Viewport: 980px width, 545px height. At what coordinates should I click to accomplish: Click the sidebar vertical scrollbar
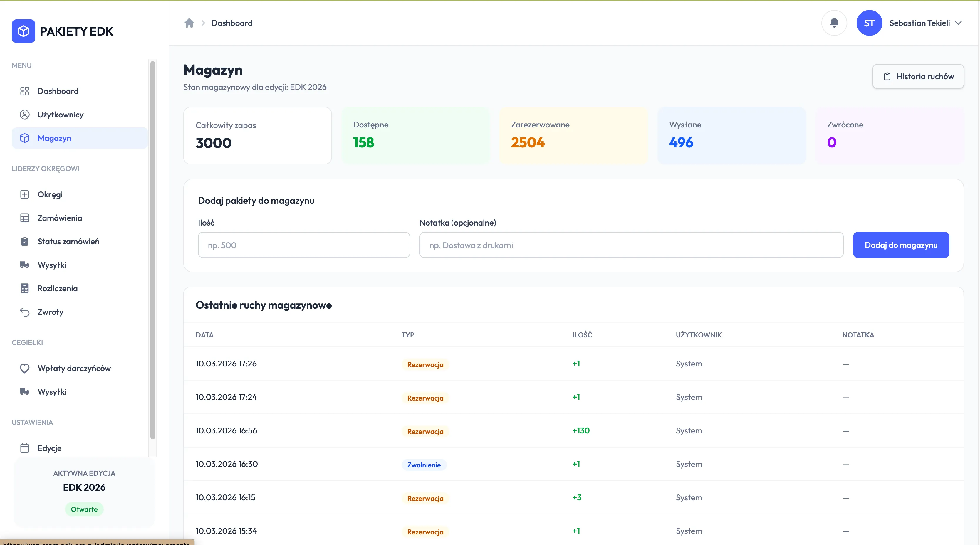tap(152, 250)
